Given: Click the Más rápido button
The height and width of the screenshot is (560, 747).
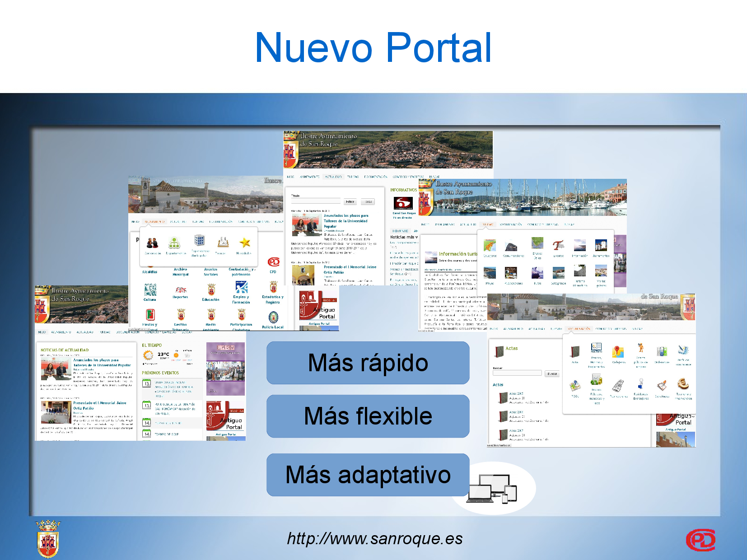Looking at the screenshot, I should [368, 363].
